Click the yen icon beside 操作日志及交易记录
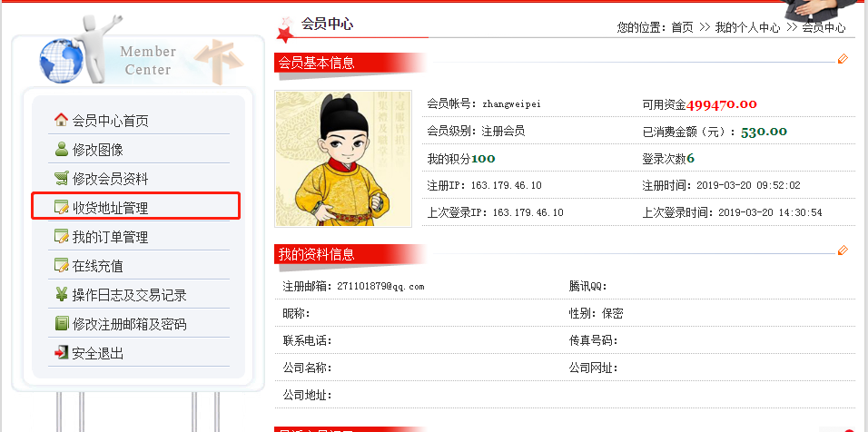This screenshot has width=868, height=432. pyautogui.click(x=61, y=294)
